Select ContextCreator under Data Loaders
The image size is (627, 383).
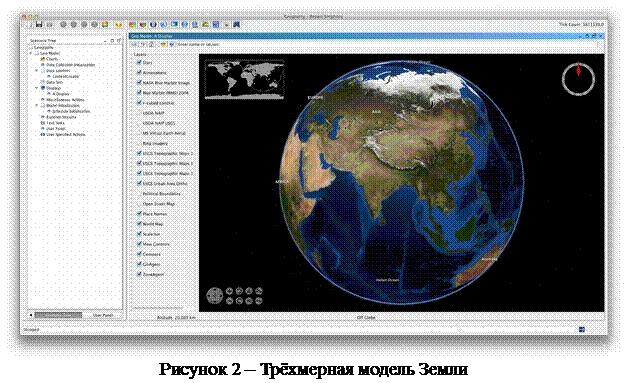click(x=66, y=76)
